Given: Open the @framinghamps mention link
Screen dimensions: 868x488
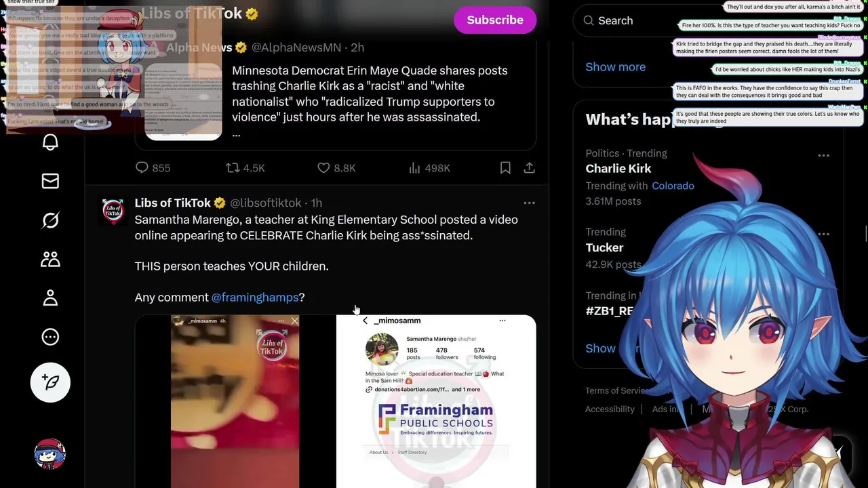Looking at the screenshot, I should click(255, 298).
